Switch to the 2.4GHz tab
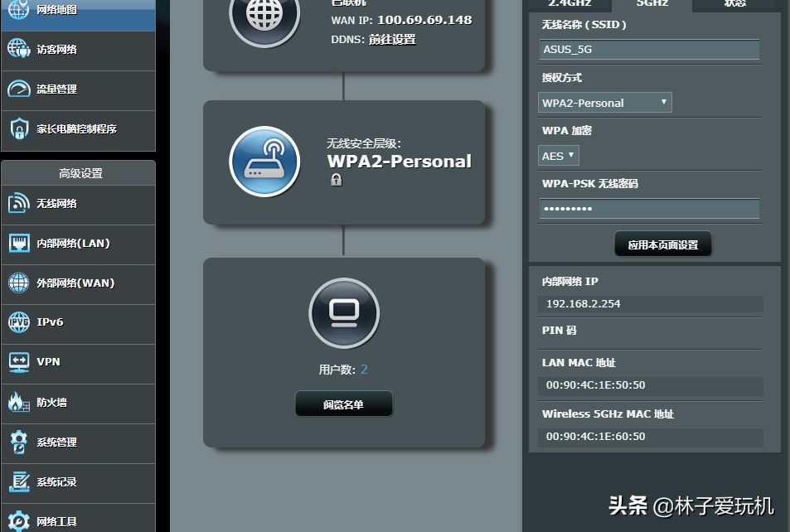Screen dimensions: 790x532 point(570,4)
